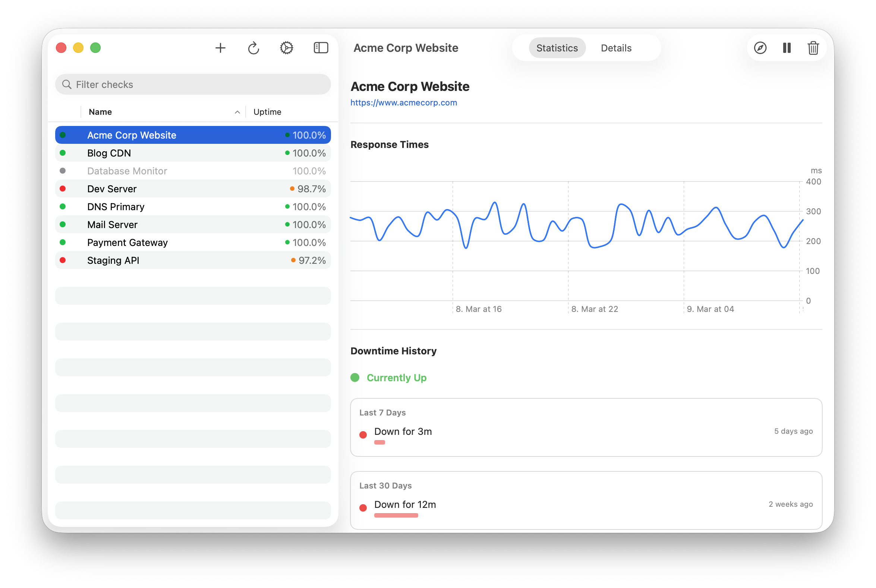Click the Down for 12m entry
The image size is (876, 588).
coord(405,505)
